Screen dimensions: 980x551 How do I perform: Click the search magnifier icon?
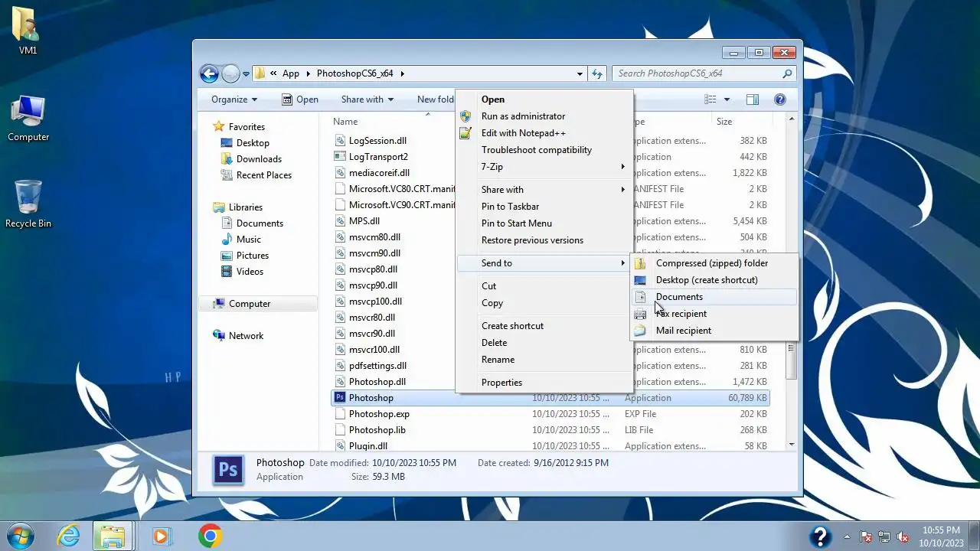(787, 73)
